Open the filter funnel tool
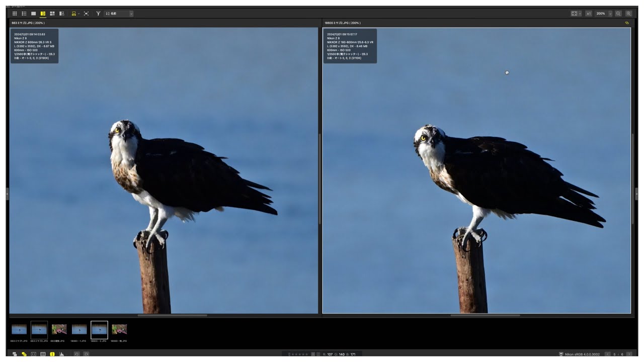644x362 pixels. (98, 14)
